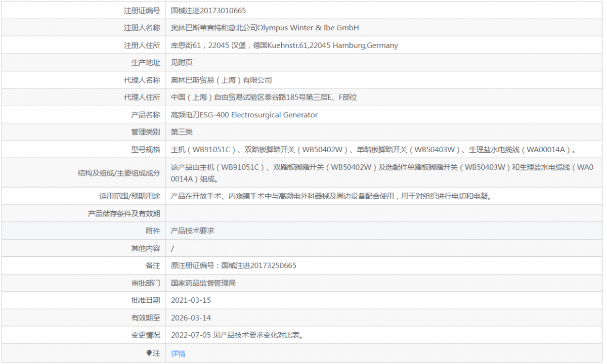The height and width of the screenshot is (364, 607).
Task: Select the 代理人名称 label
Action: tap(142, 80)
